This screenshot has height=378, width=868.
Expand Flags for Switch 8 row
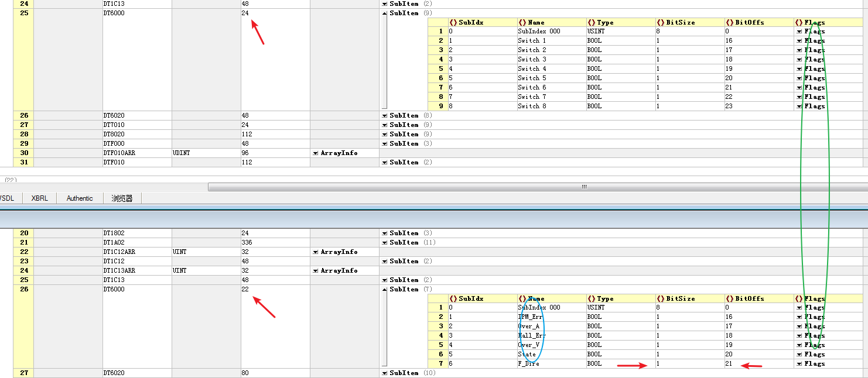coord(799,106)
